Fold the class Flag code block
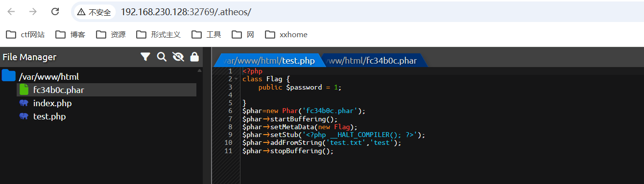The height and width of the screenshot is (184, 644). point(236,79)
